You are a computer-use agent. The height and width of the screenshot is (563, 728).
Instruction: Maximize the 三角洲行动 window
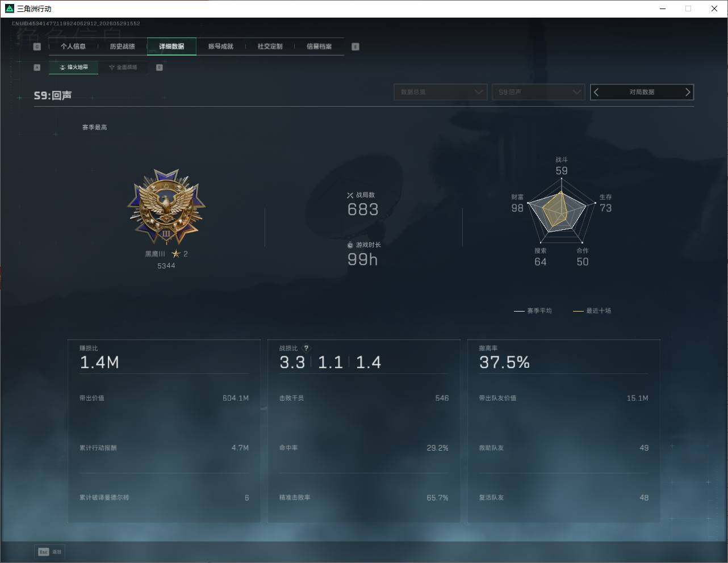pos(688,9)
